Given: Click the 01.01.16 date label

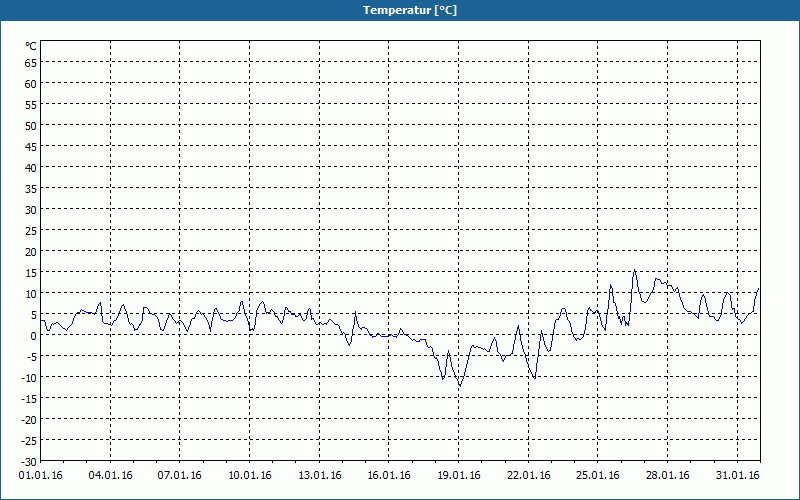Looking at the screenshot, I should click(41, 476).
